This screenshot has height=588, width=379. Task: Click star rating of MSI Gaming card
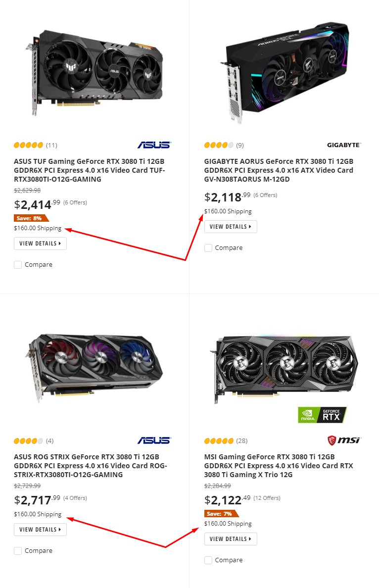point(219,441)
